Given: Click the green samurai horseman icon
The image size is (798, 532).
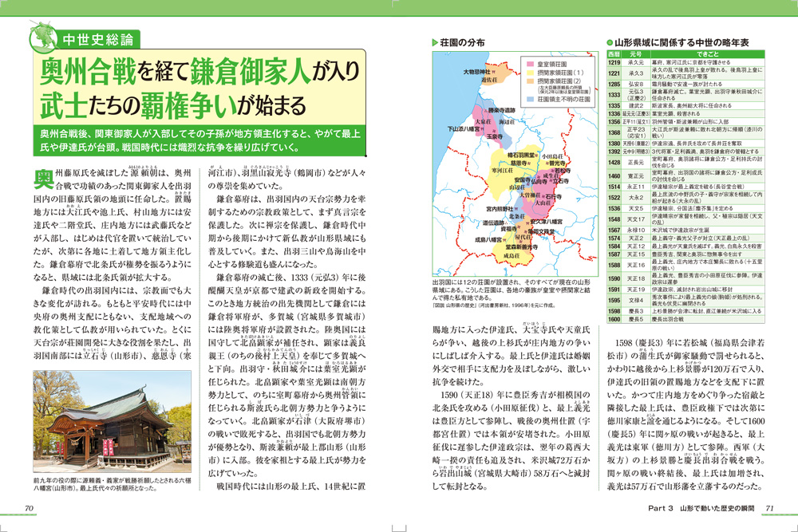Looking at the screenshot, I should tap(43, 37).
